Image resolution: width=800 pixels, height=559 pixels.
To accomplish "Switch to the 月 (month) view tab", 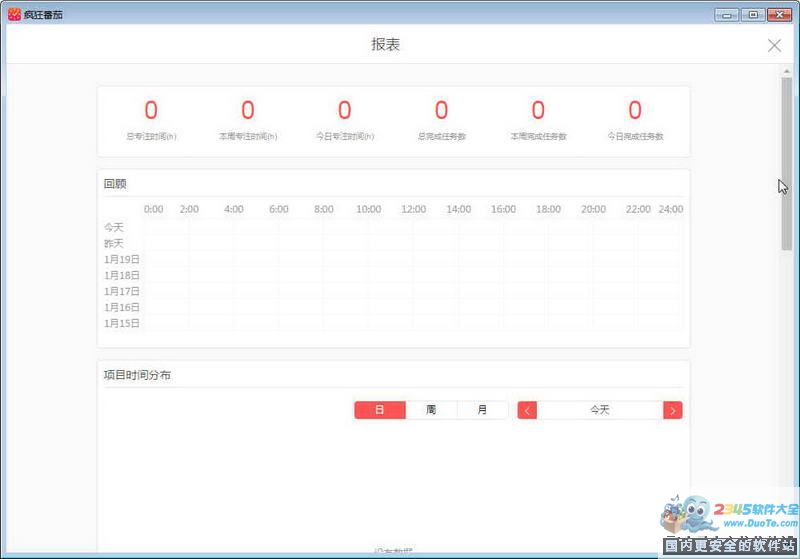I will [x=482, y=410].
